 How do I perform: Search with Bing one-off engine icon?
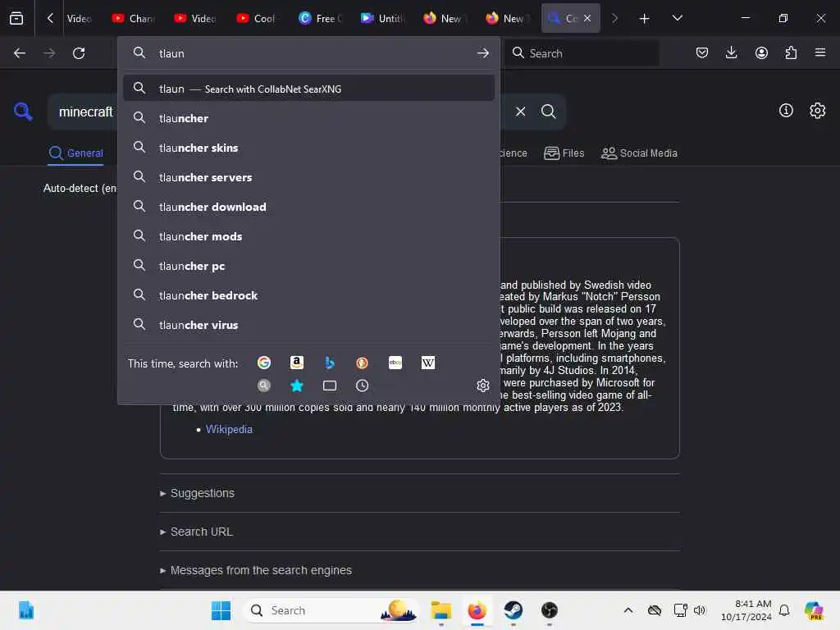click(x=330, y=363)
